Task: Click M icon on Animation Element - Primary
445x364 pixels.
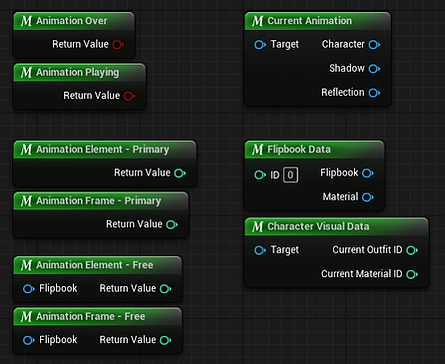Action: [26, 150]
